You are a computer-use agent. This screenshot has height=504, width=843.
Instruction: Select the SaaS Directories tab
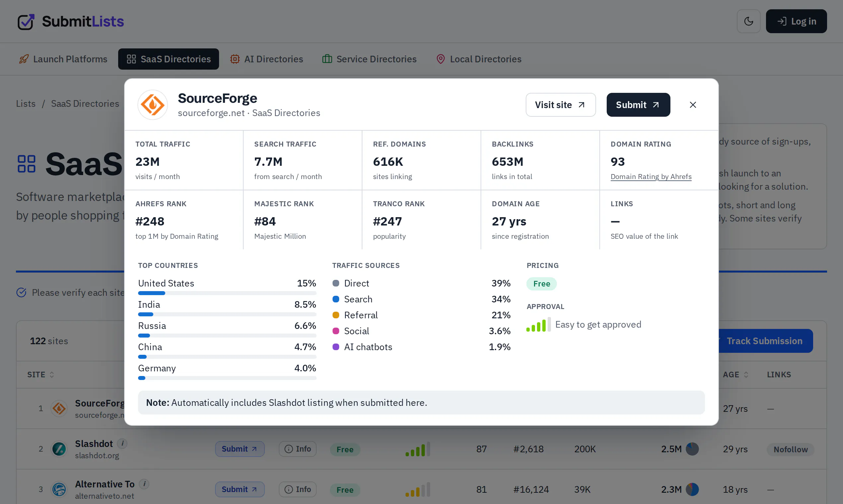169,59
